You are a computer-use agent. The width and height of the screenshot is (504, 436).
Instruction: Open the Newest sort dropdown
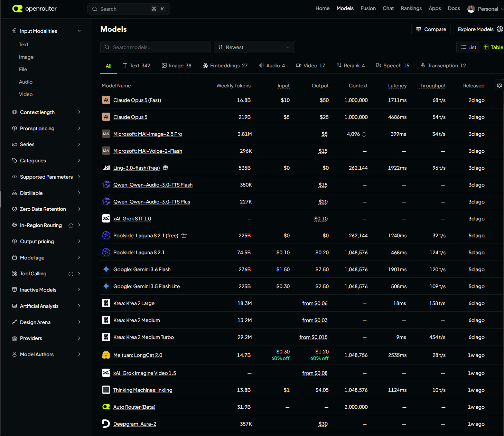[x=254, y=47]
